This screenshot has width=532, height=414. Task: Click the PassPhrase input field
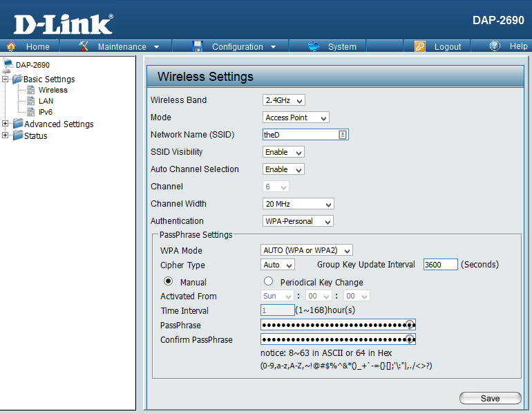(x=338, y=325)
